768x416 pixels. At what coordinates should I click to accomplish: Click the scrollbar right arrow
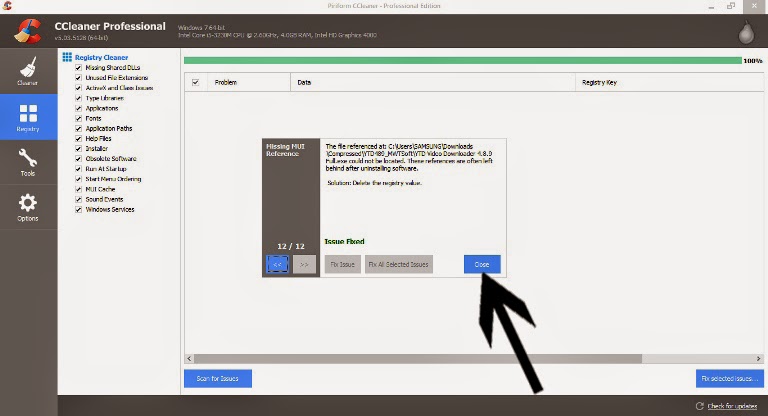coord(758,359)
